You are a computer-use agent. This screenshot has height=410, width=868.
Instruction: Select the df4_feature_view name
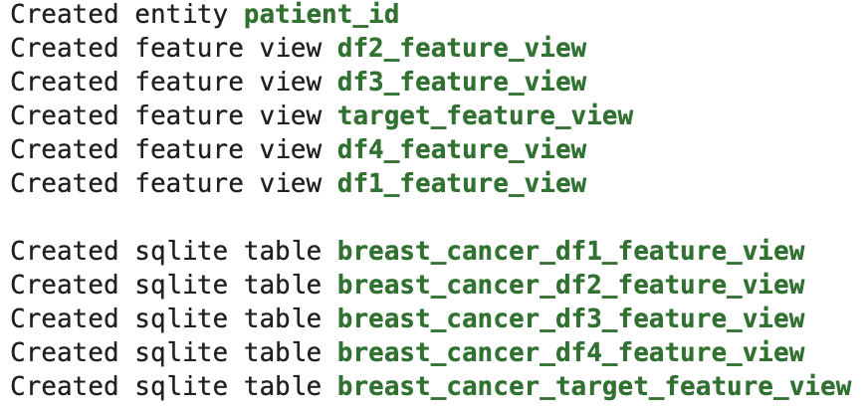click(x=462, y=150)
